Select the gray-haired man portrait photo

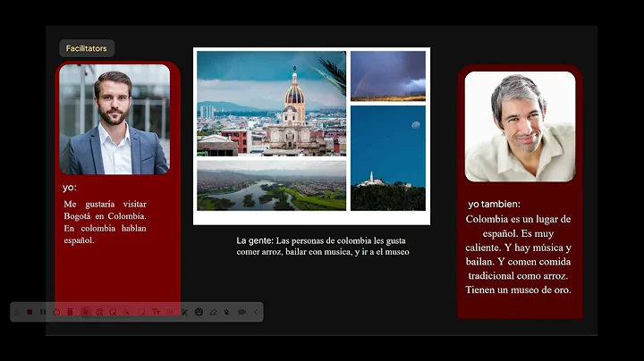pos(520,127)
